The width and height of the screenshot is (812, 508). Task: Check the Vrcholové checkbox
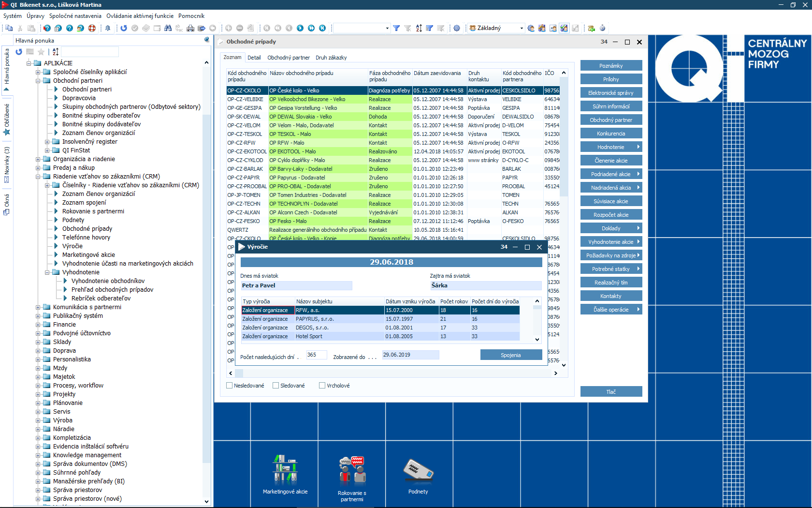tap(322, 386)
